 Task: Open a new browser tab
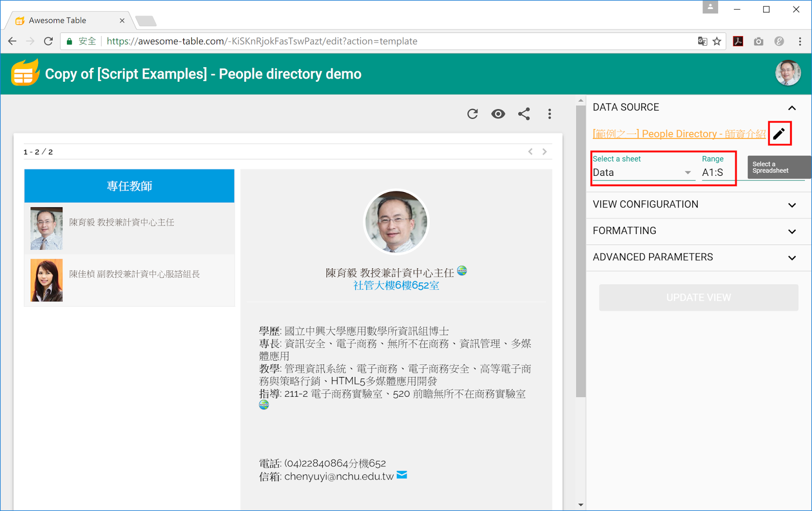(146, 21)
